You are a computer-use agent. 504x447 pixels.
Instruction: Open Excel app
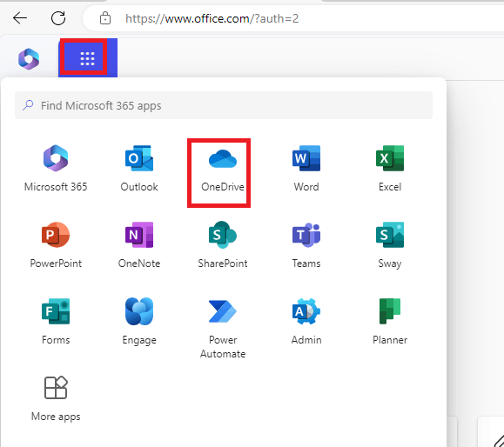coord(390,169)
